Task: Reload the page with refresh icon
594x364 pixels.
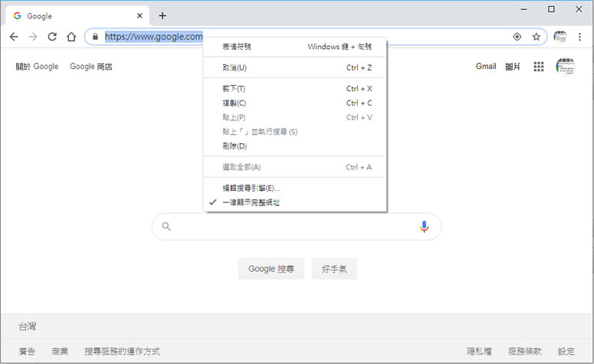Action: coord(52,37)
